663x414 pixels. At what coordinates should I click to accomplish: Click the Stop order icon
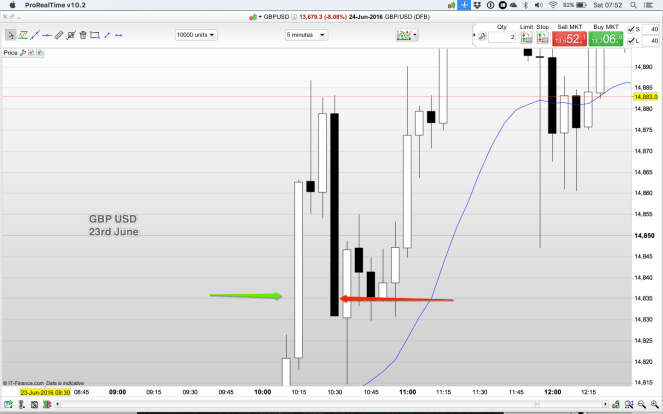[543, 40]
